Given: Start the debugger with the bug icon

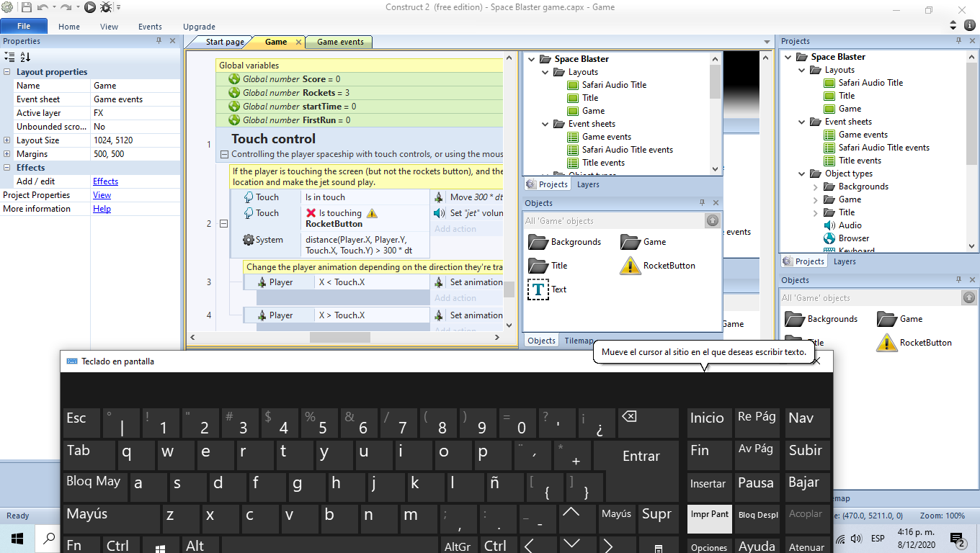Looking at the screenshot, I should click(106, 7).
